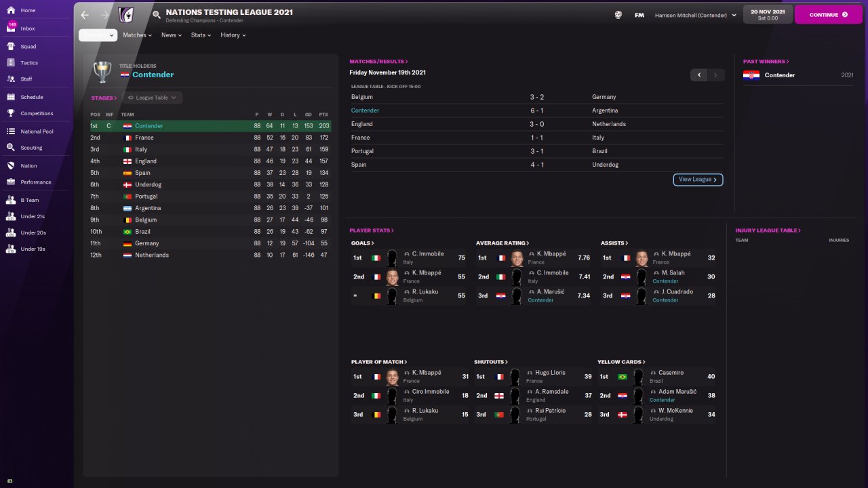Click K. Mbappé's portrait in Goals list
Screen dimensions: 868x488
point(392,277)
